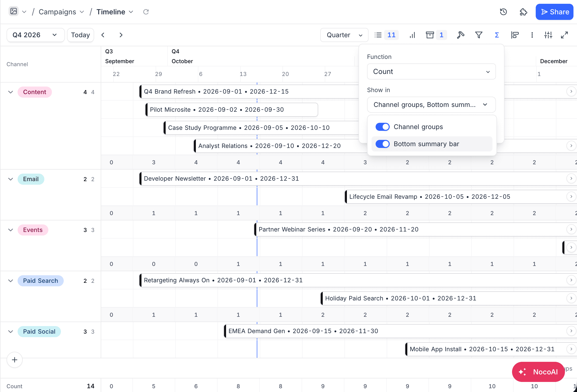Click the sigma summary icon
The width and height of the screenshot is (577, 392).
coord(497,35)
